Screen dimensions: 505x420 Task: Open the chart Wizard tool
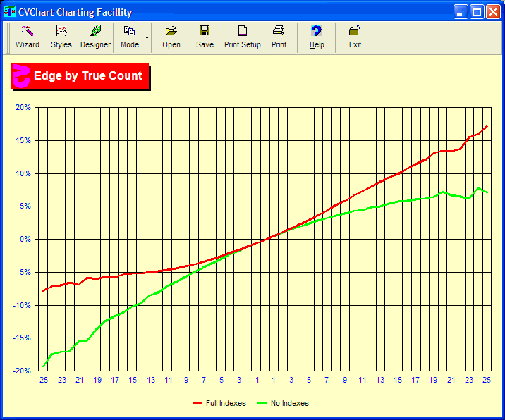[x=28, y=37]
